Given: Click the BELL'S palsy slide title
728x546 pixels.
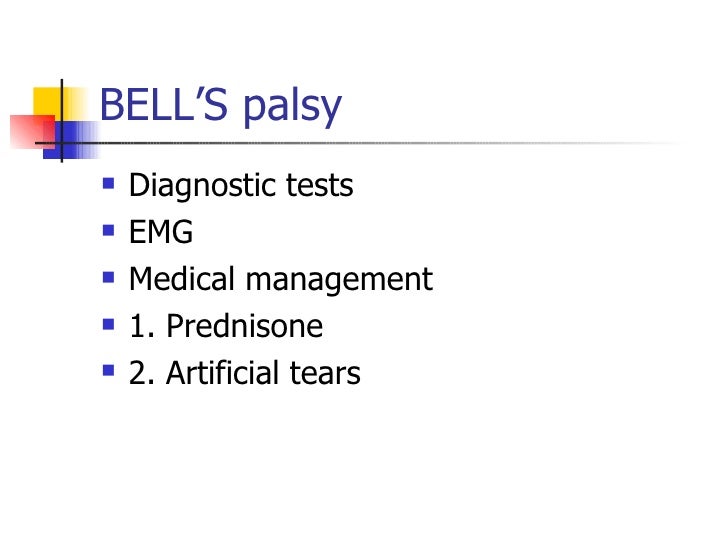Looking at the screenshot, I should pyautogui.click(x=221, y=106).
